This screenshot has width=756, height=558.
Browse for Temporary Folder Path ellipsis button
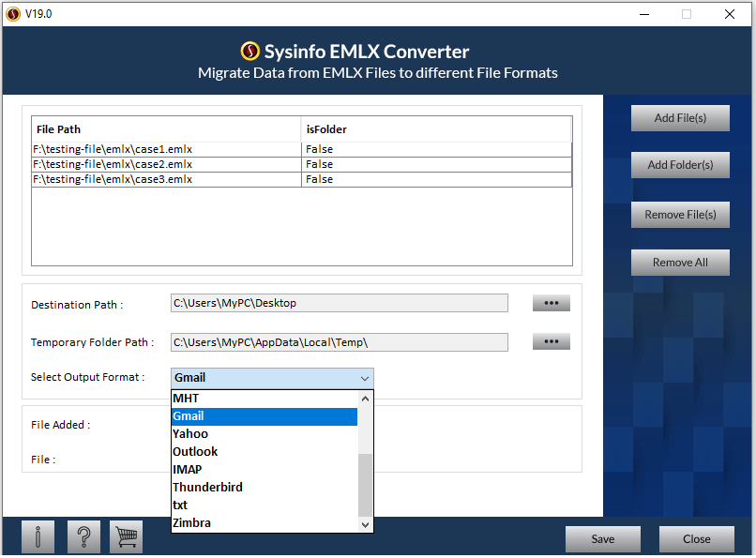551,341
